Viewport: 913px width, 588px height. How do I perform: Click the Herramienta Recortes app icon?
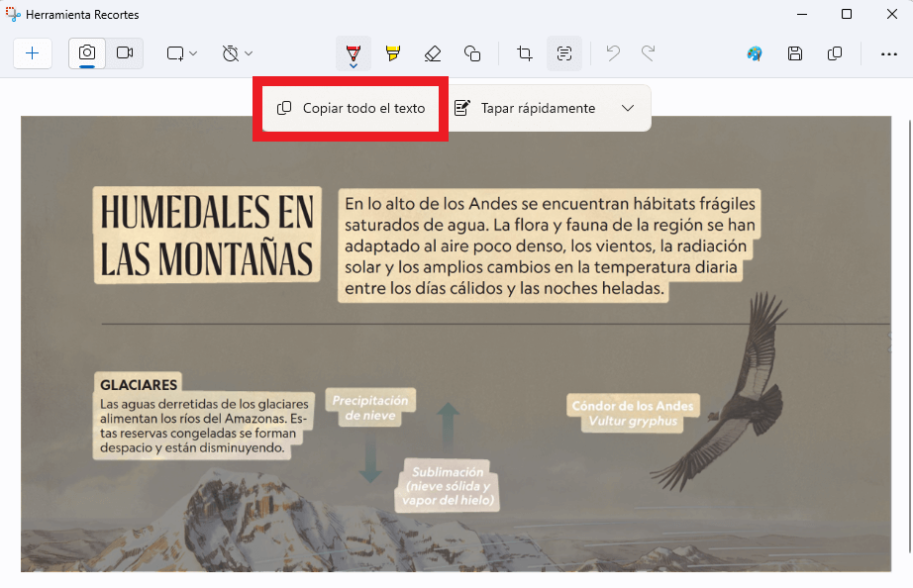point(13,14)
